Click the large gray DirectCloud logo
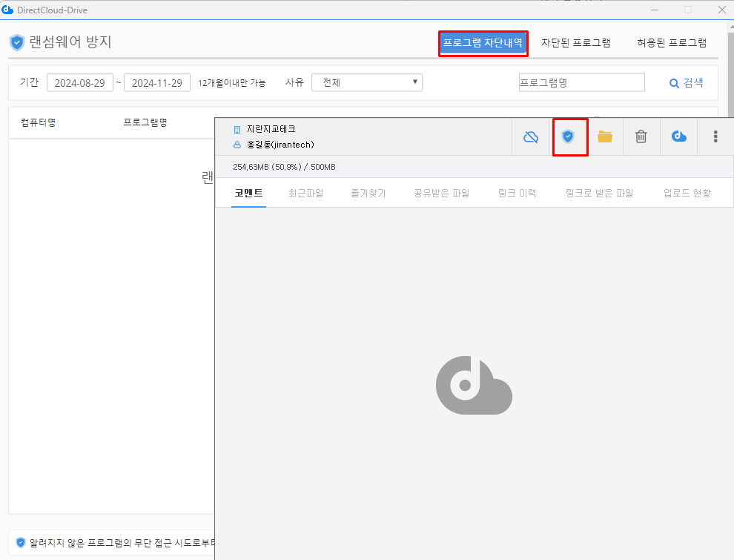Image resolution: width=734 pixels, height=560 pixels. (x=474, y=385)
